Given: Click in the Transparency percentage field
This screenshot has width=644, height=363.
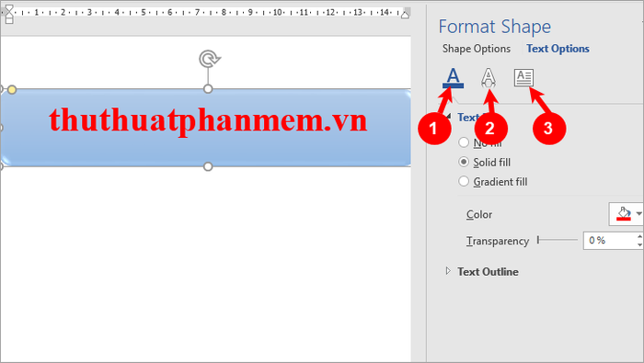Looking at the screenshot, I should tap(609, 241).
